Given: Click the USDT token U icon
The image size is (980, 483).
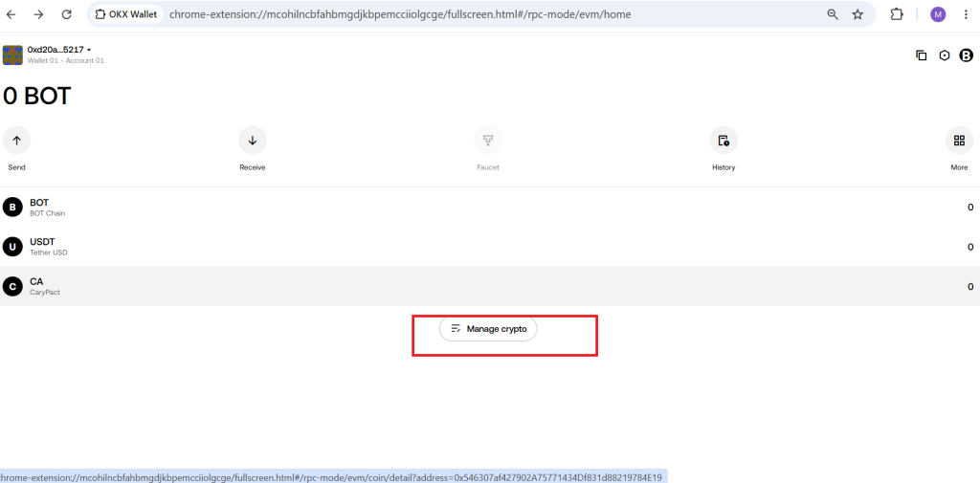Looking at the screenshot, I should 12,247.
